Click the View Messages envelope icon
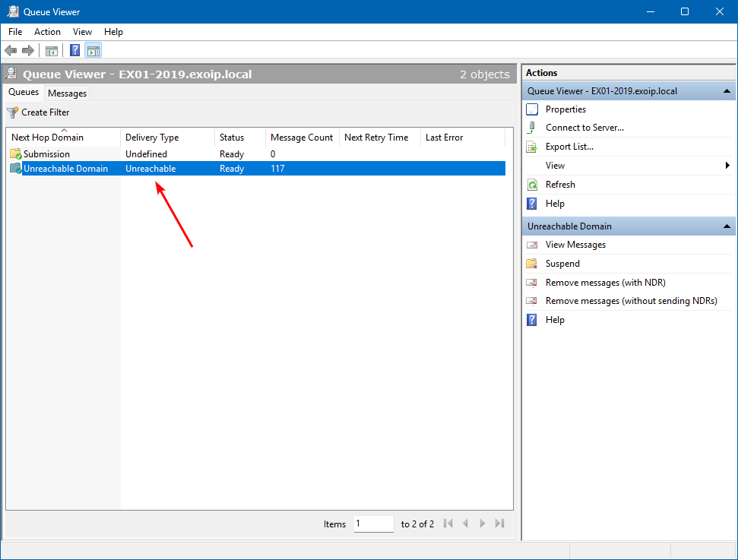Viewport: 738px width, 560px height. pos(532,245)
